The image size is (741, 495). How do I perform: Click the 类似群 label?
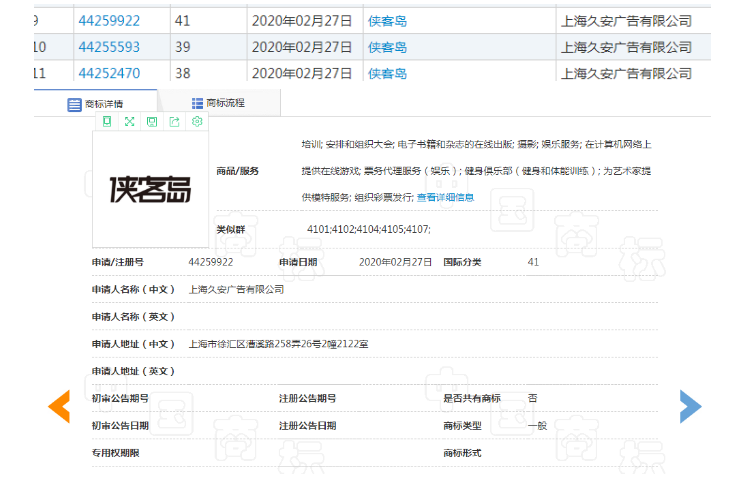click(231, 229)
